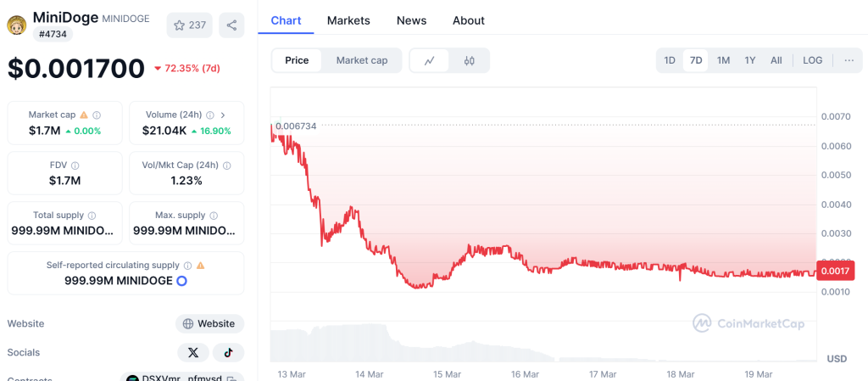Click the X (Twitter) social icon

pyautogui.click(x=193, y=352)
